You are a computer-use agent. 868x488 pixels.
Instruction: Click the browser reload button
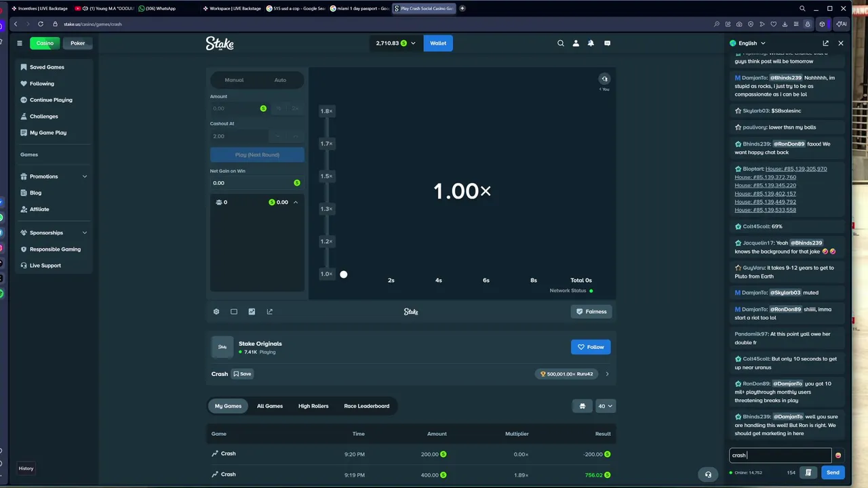[x=41, y=24]
